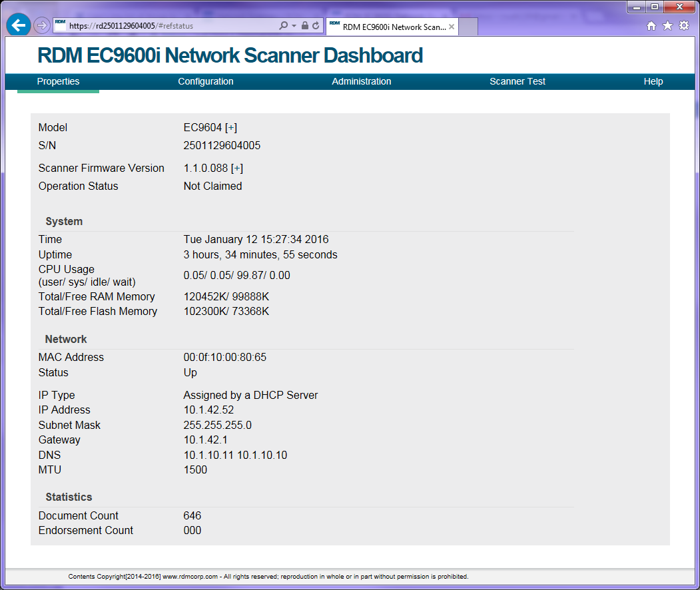Viewport: 700px width, 590px height.
Task: Click the Network section heading
Action: coord(66,339)
